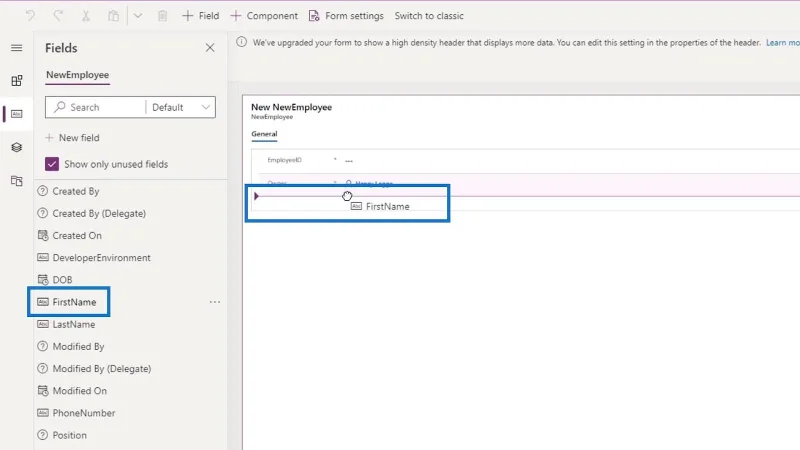Click the Owner lookup field on form
The height and width of the screenshot is (450, 800).
pos(528,184)
